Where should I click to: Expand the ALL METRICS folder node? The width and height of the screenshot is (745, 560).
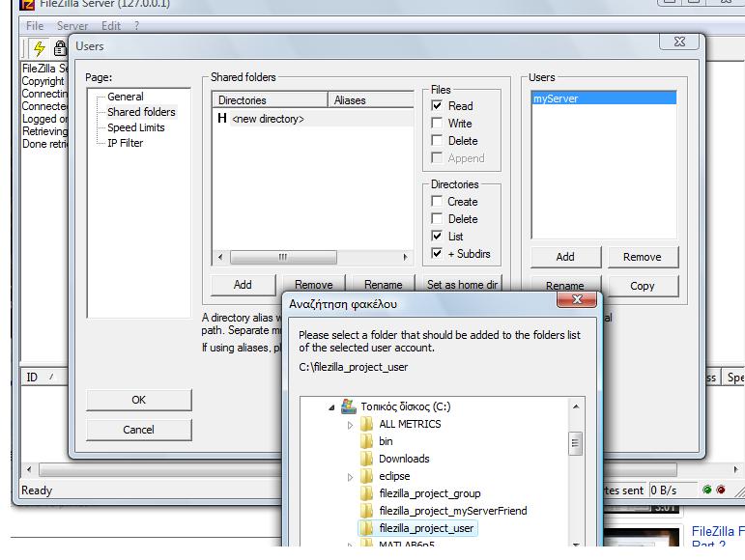350,425
